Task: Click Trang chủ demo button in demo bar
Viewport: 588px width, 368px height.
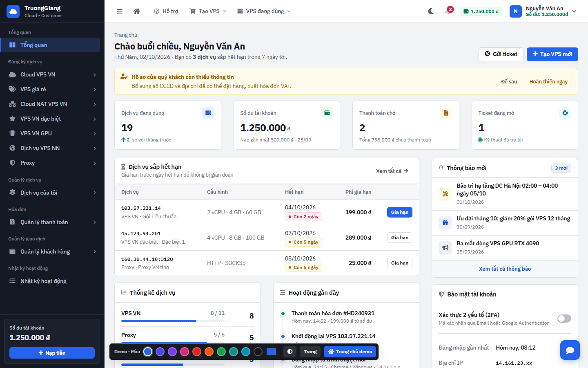Action: pos(350,352)
